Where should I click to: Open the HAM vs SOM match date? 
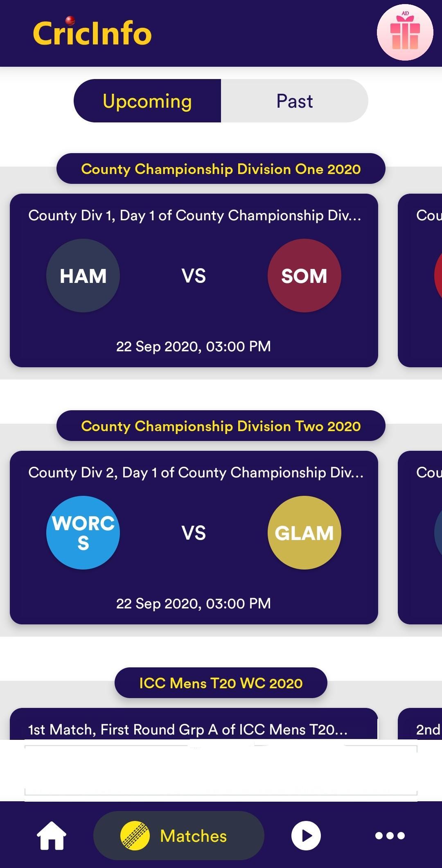(x=194, y=346)
